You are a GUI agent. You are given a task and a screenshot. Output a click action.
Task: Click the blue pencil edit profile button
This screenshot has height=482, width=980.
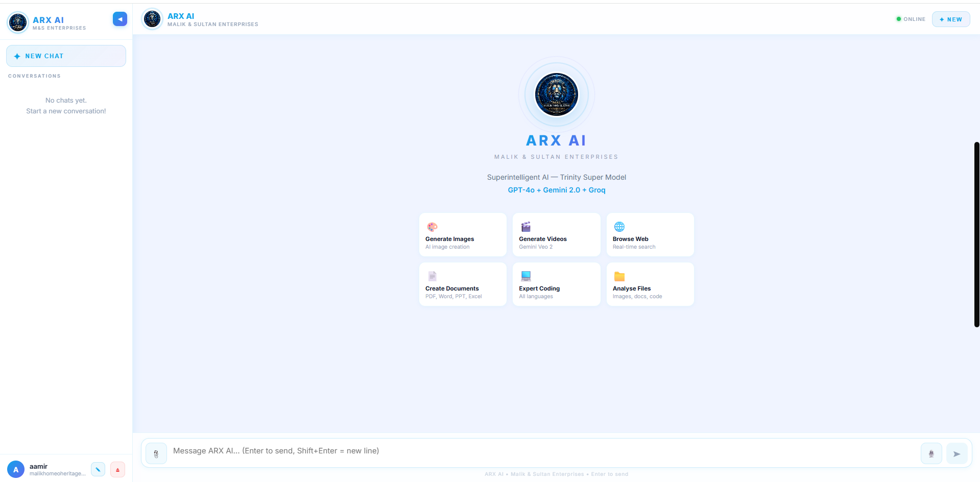98,469
